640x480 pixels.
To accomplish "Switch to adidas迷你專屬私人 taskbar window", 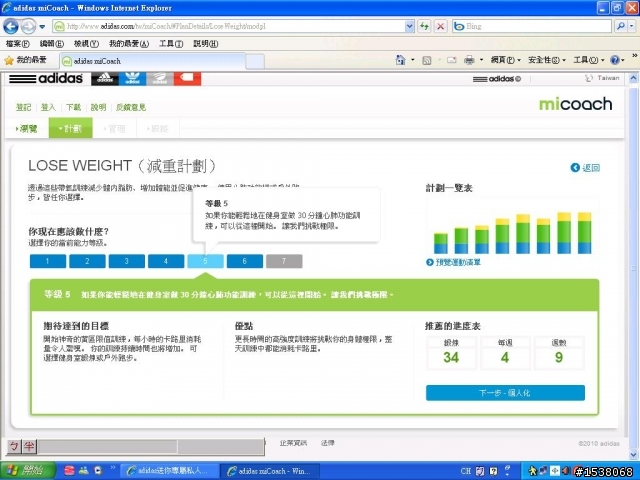I will coord(169,471).
